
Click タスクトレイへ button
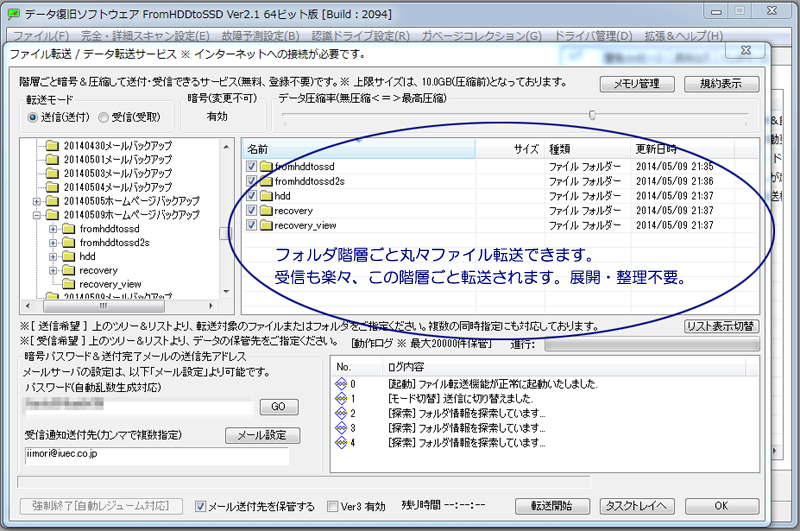(636, 506)
